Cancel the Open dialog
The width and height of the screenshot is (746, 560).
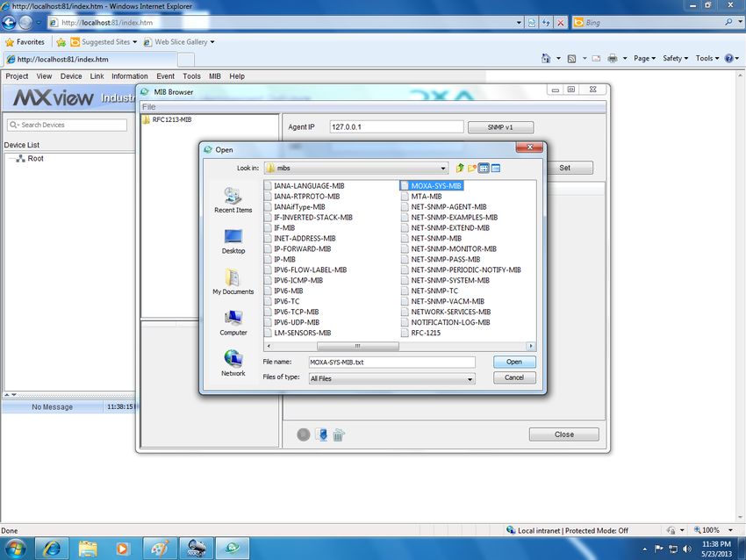(514, 377)
